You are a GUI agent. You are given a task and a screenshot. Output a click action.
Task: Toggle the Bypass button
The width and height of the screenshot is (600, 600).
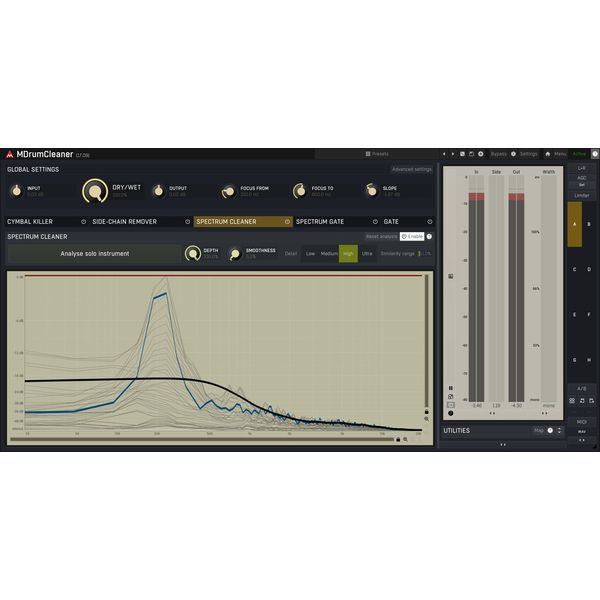click(498, 154)
